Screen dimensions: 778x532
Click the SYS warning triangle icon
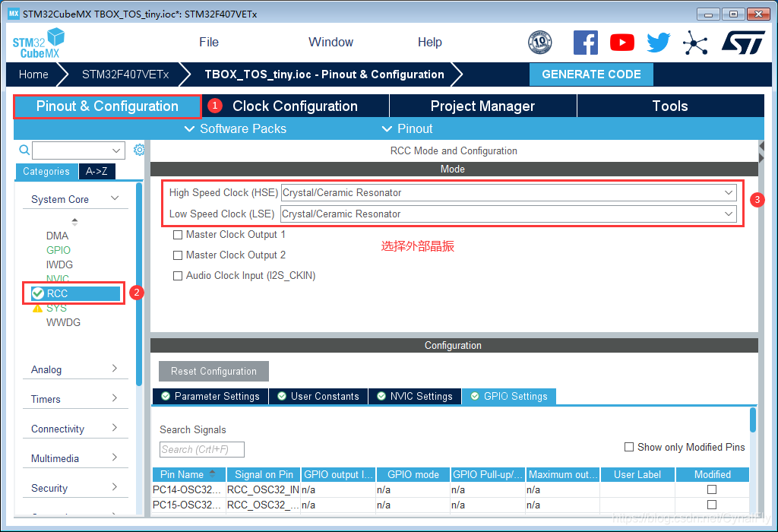point(37,309)
